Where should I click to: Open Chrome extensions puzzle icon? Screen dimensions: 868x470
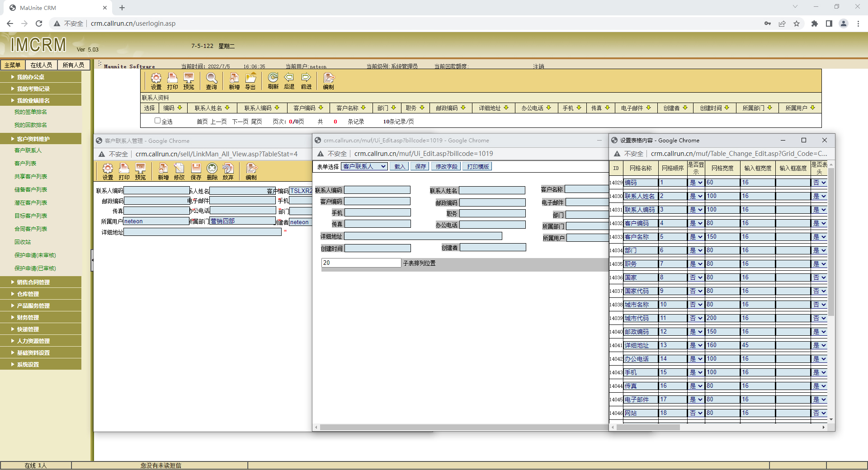(815, 23)
